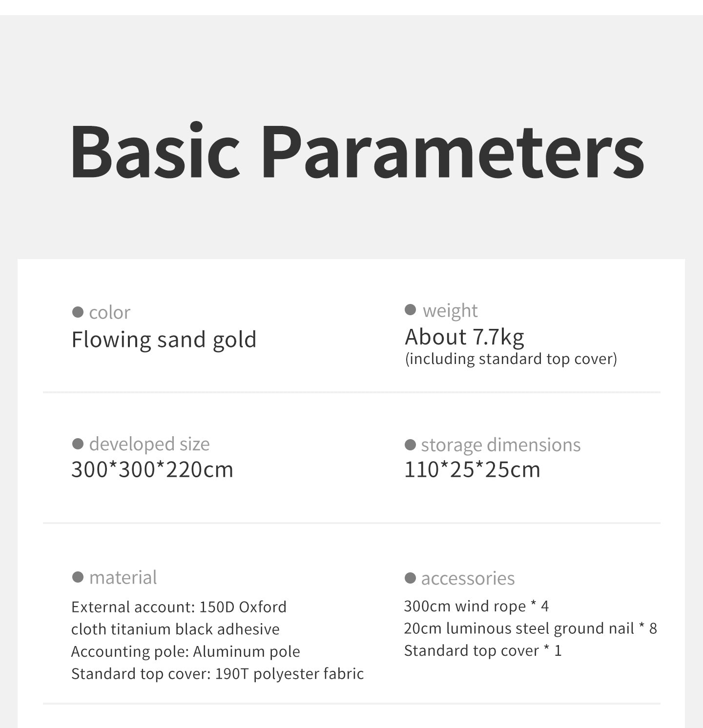Click the Standard top cover * 1 entry
The image size is (703, 728).
pos(483,651)
